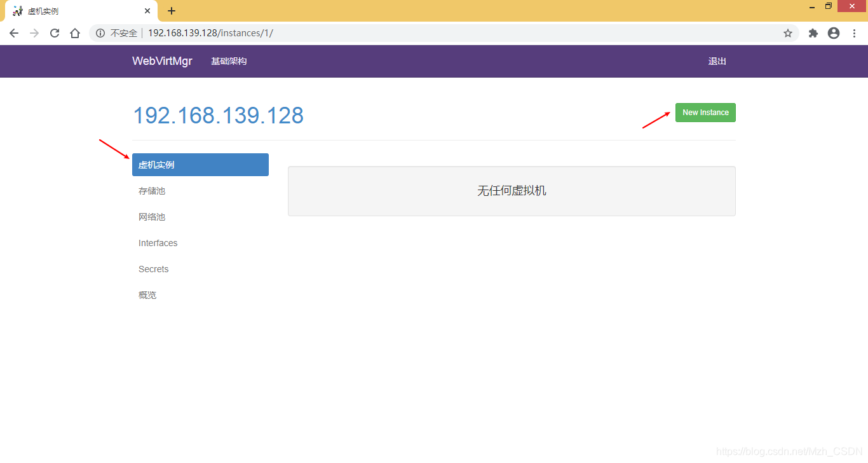This screenshot has width=868, height=463.
Task: Click the 无任何虚拟机 message text
Action: [x=512, y=191]
